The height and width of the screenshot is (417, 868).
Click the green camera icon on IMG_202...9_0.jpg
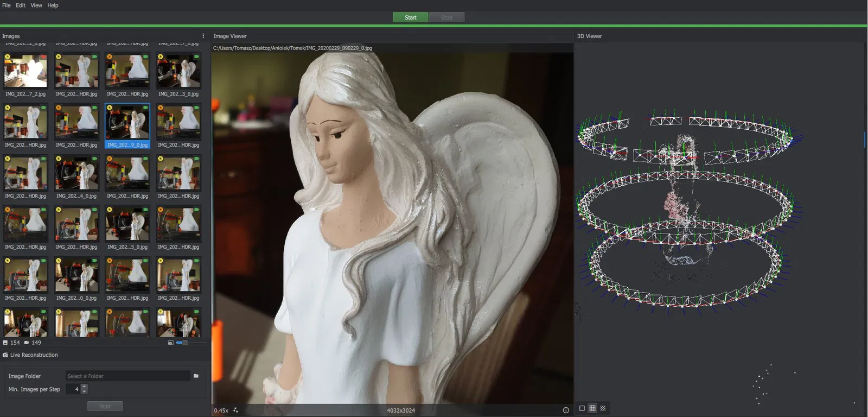tap(145, 108)
